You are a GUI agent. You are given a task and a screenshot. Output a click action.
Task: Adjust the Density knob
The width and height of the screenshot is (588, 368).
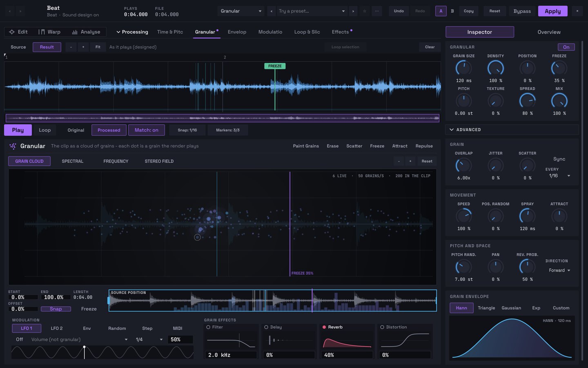click(x=495, y=68)
